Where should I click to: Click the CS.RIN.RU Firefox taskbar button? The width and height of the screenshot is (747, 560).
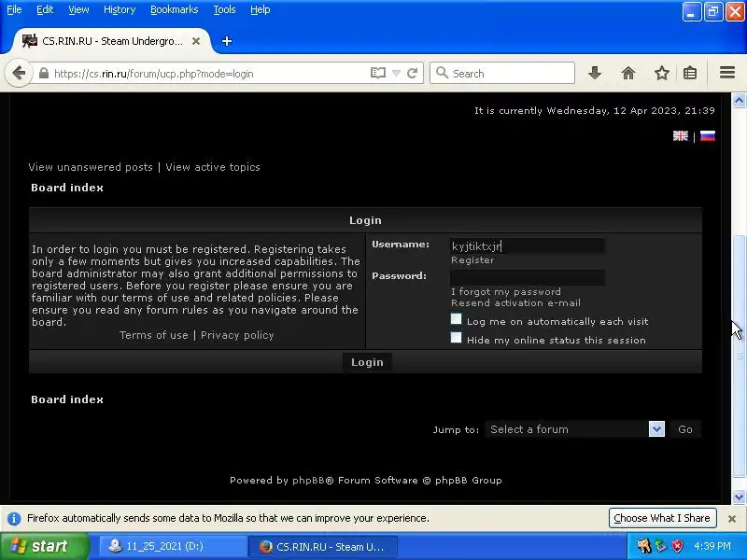322,547
